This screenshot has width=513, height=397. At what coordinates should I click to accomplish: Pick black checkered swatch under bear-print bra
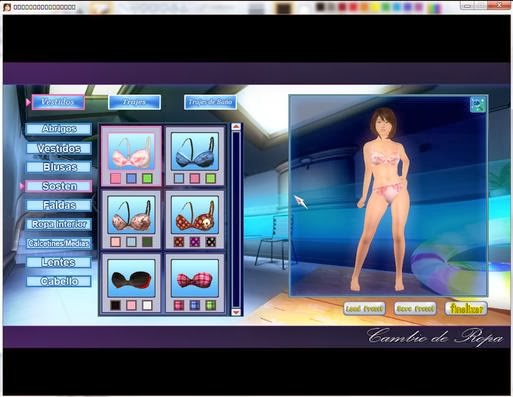(210, 242)
